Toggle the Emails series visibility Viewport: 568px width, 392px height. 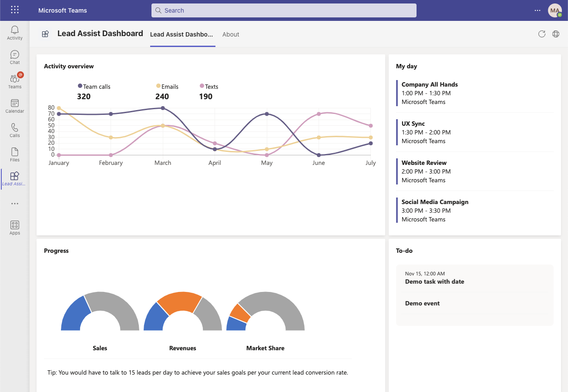pos(167,86)
